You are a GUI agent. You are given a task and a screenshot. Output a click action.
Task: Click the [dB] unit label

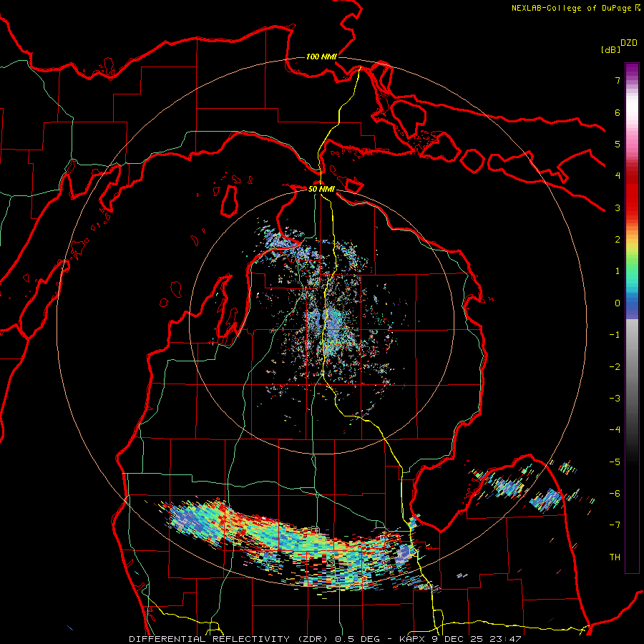(611, 49)
